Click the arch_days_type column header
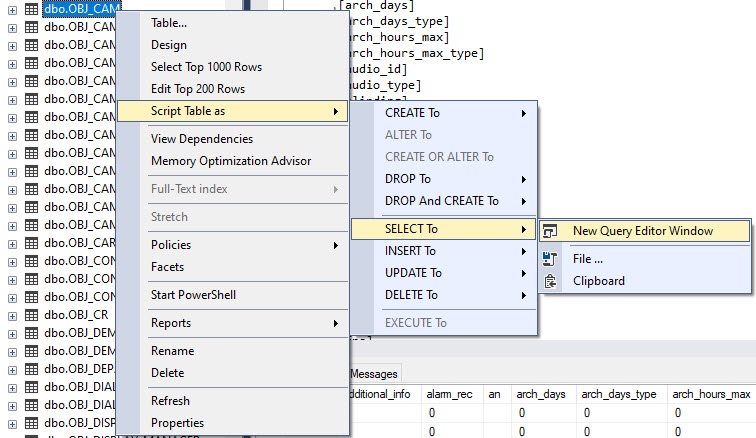 click(618, 394)
